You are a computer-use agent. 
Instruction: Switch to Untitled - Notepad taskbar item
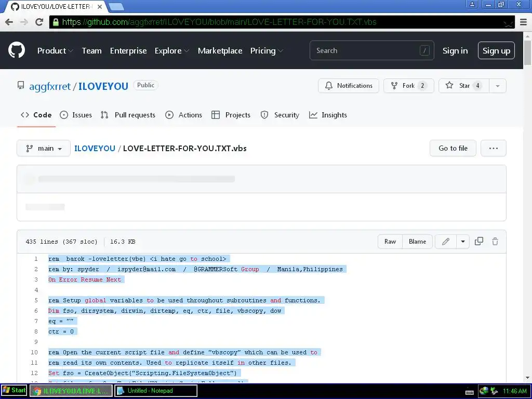(x=155, y=391)
